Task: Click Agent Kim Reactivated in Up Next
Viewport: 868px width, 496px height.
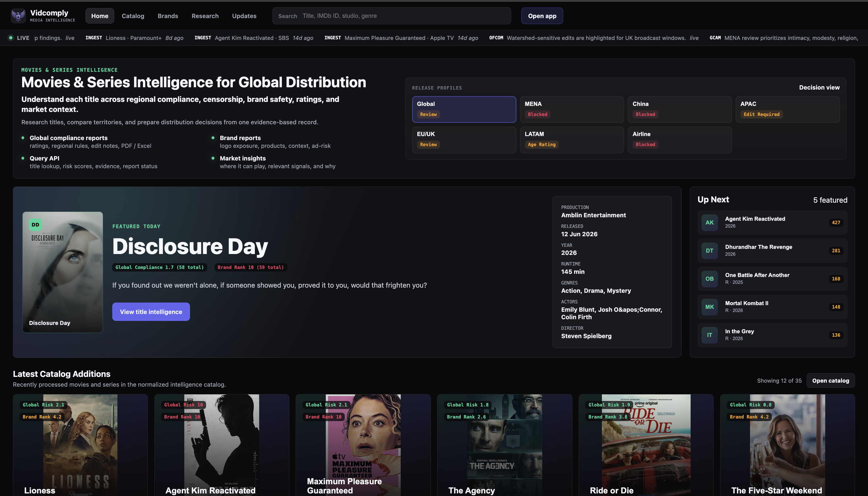Action: click(772, 222)
